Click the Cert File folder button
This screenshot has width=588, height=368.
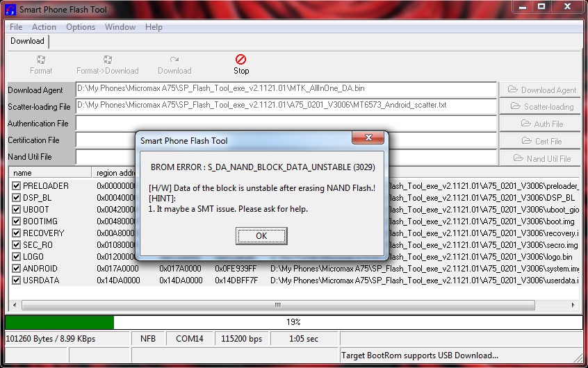pos(541,141)
